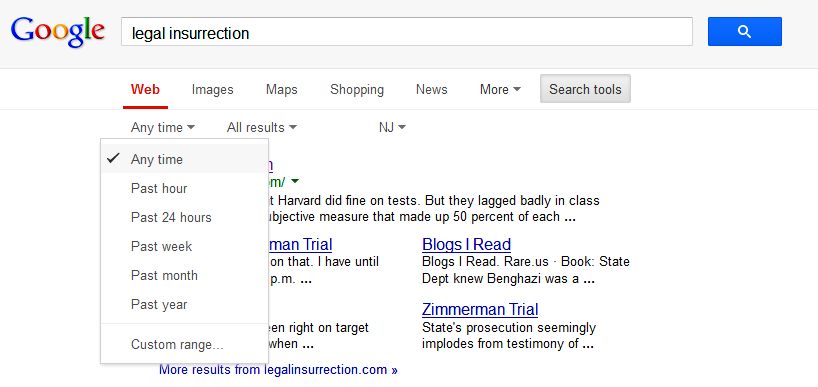Image resolution: width=818 pixels, height=387 pixels.
Task: Open the News tab
Action: pos(431,90)
